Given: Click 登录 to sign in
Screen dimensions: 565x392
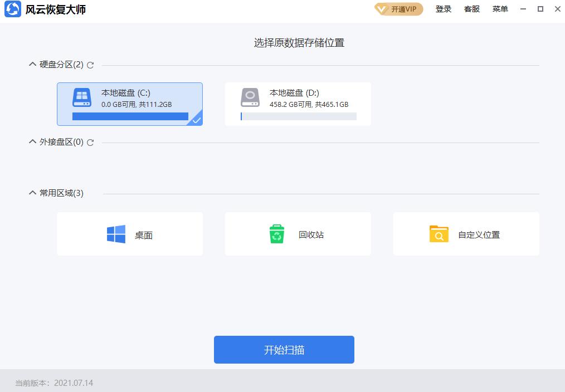Looking at the screenshot, I should point(443,9).
